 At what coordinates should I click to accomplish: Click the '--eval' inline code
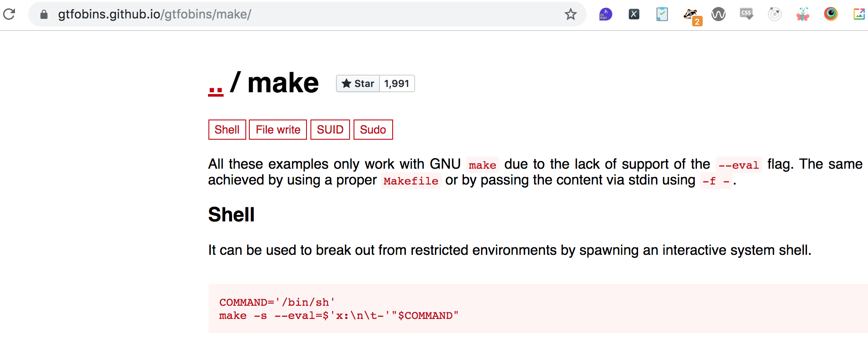(739, 165)
